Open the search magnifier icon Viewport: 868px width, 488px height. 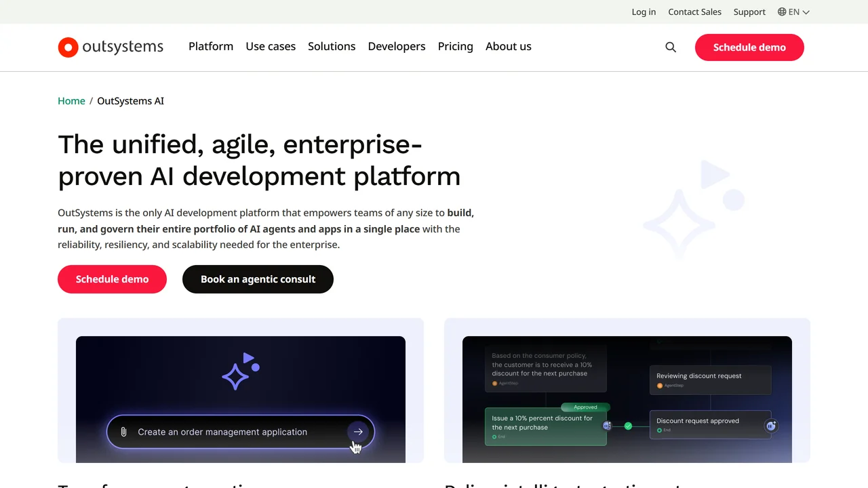671,47
